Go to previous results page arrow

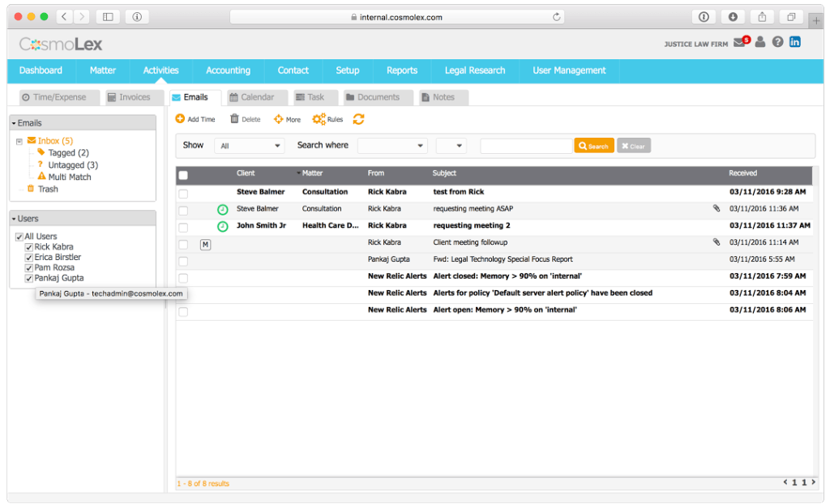click(x=785, y=482)
